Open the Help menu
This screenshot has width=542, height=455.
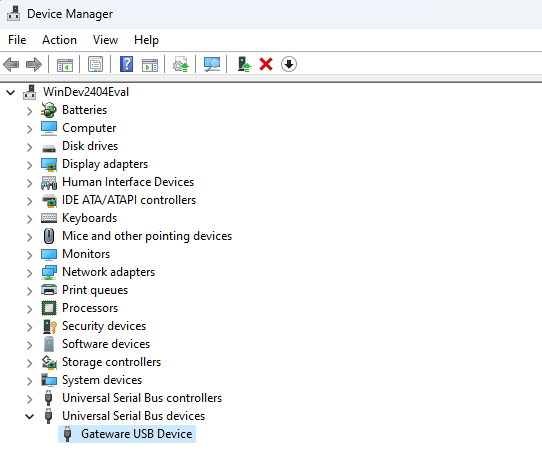click(x=146, y=40)
